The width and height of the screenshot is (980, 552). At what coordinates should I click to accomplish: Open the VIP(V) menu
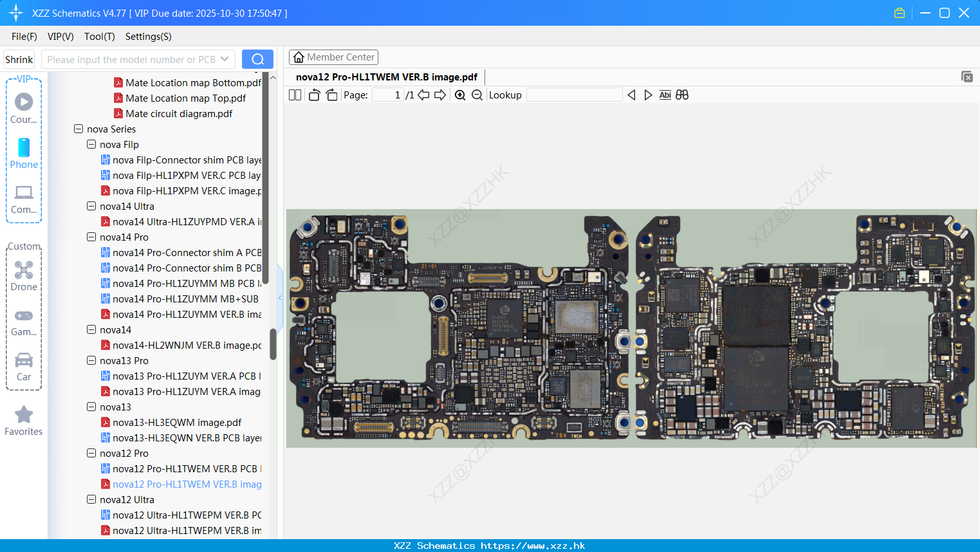[x=60, y=36]
